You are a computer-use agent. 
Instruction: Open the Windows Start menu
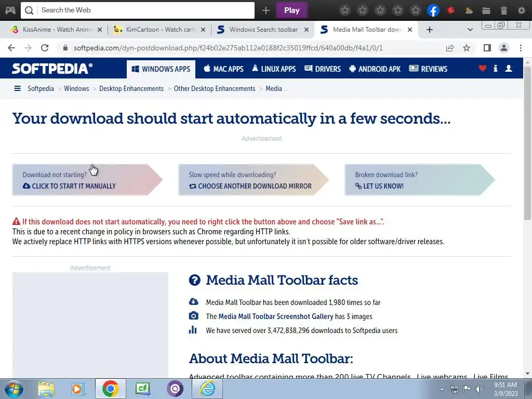[14, 389]
